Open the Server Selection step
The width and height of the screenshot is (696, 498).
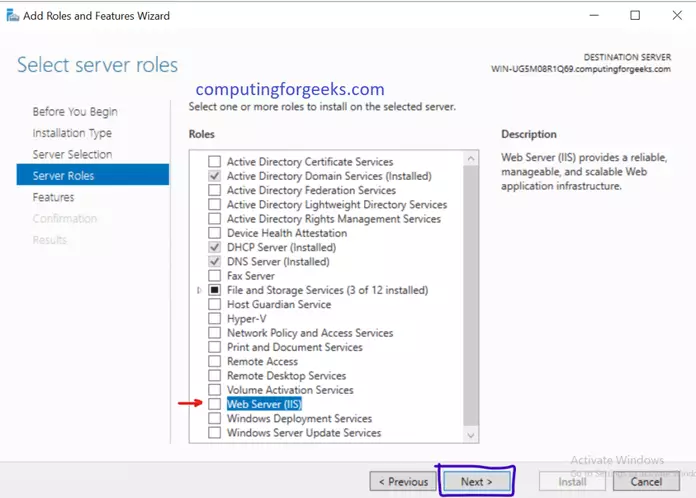point(72,154)
